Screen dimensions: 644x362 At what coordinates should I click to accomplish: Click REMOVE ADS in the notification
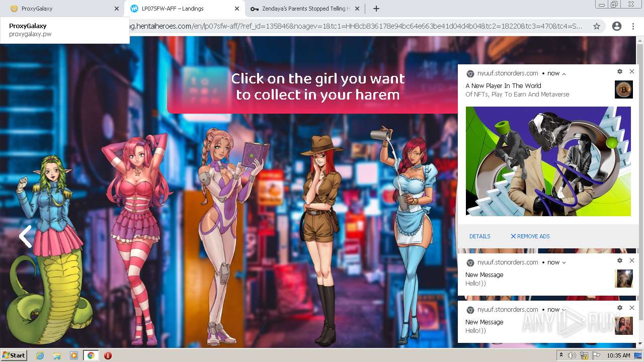[x=530, y=236]
